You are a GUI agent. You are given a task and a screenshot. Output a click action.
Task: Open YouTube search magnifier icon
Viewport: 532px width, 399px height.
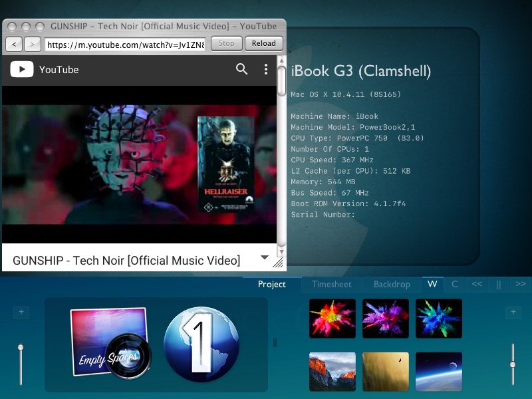coord(241,69)
